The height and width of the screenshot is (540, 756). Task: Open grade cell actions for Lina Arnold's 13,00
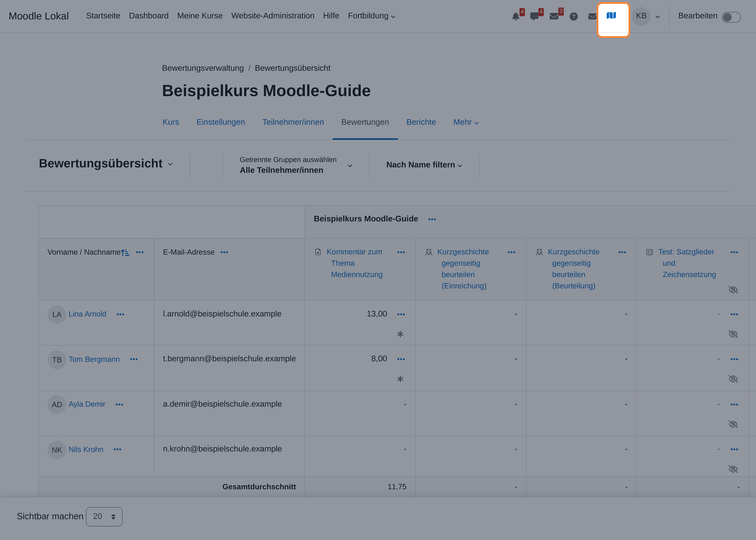401,314
